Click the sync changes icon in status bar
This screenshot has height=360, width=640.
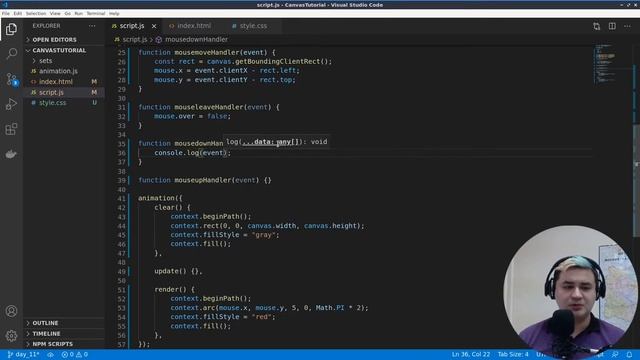pos(50,354)
